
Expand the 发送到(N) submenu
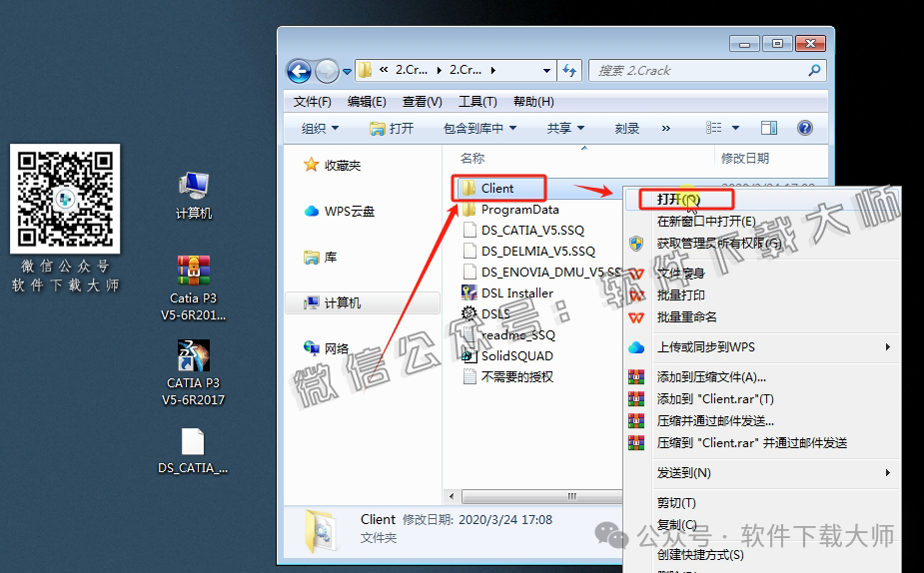click(761, 473)
